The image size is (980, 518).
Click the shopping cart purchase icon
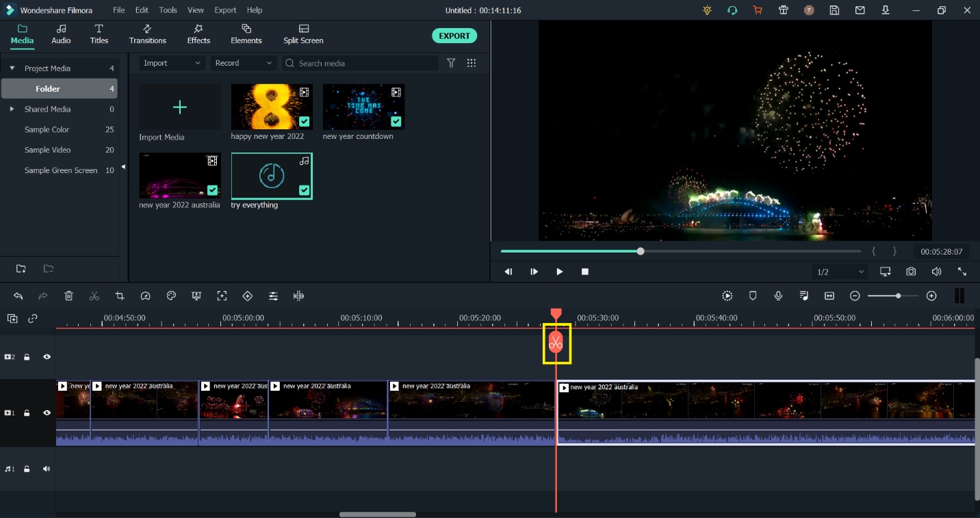[x=758, y=10]
